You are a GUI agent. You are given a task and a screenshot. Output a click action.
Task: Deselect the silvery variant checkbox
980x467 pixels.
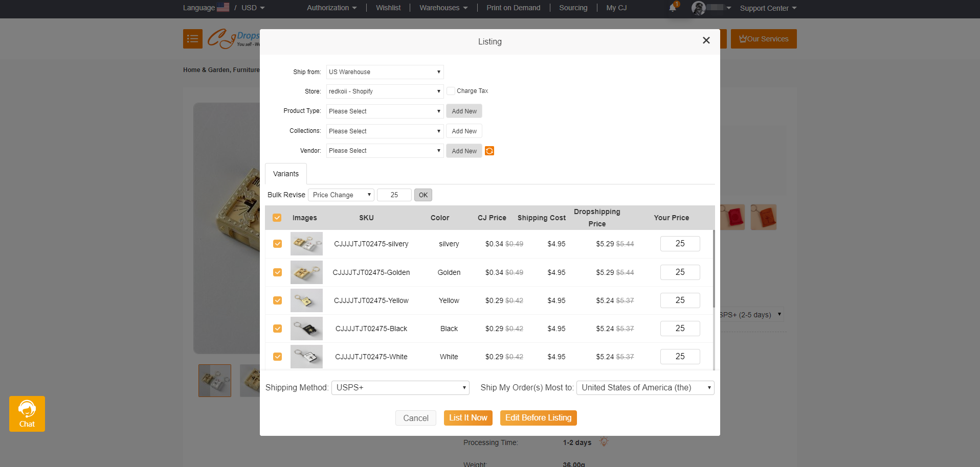tap(277, 244)
